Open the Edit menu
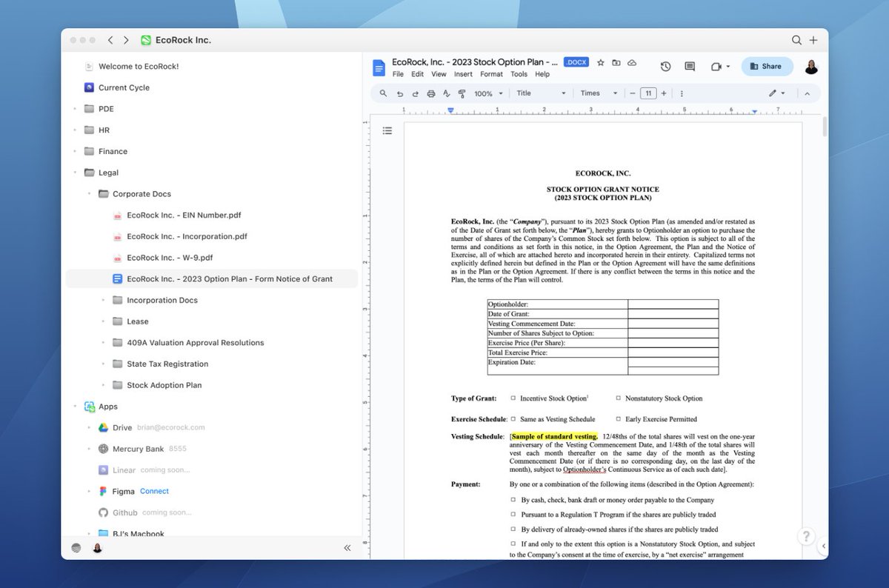The height and width of the screenshot is (588, 889). [x=418, y=74]
